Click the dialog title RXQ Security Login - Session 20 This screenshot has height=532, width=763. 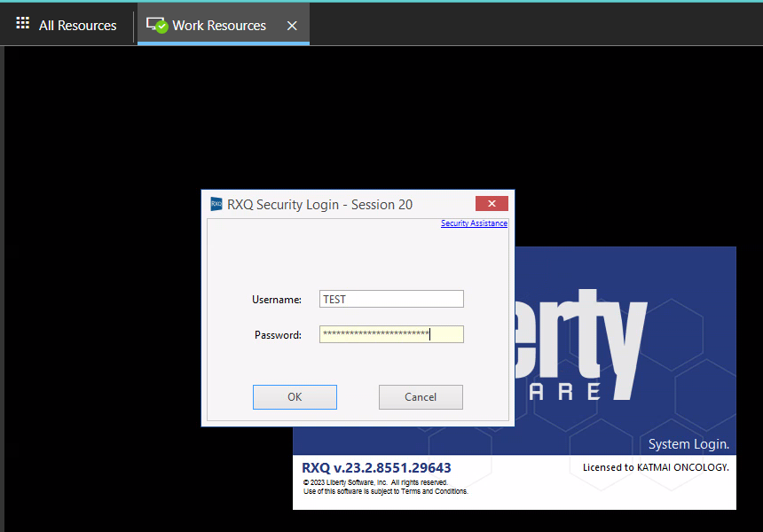[319, 205]
